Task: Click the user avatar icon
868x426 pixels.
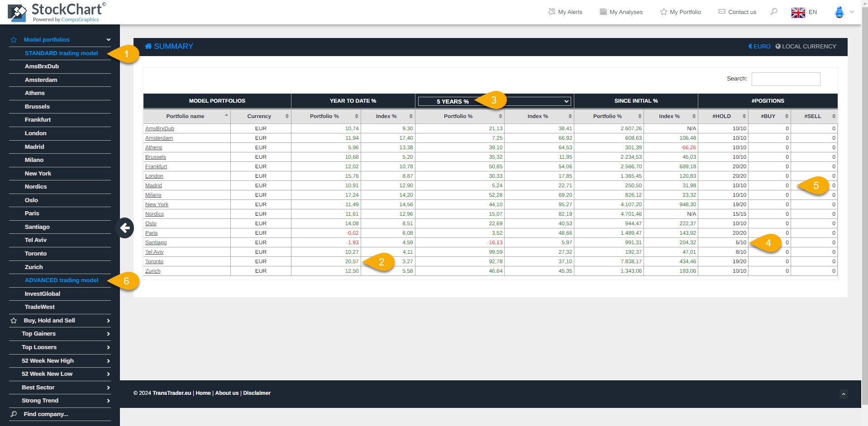Action: 839,12
